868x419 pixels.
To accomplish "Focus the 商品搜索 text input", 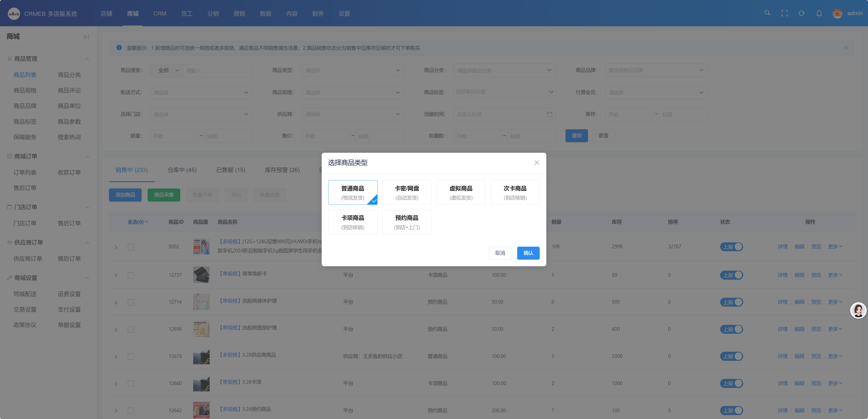I will [x=218, y=70].
